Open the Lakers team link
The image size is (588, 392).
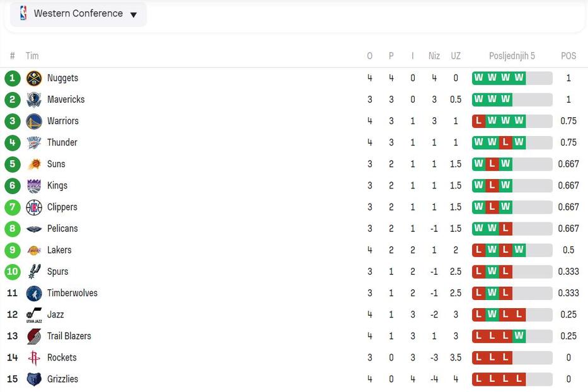pos(59,250)
